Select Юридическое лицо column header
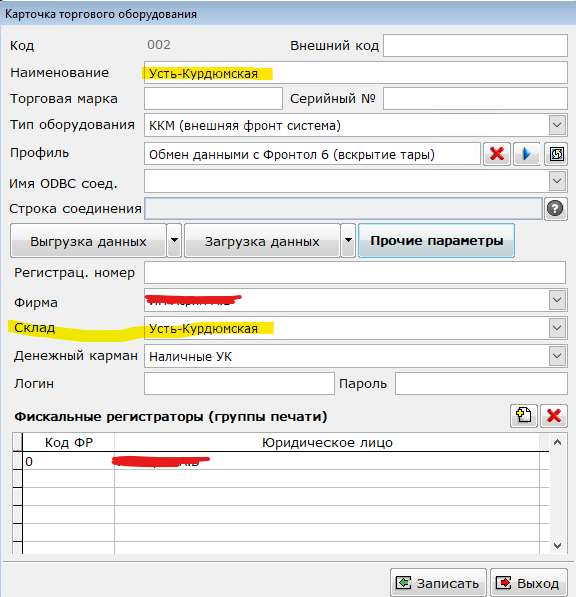 pyautogui.click(x=327, y=442)
